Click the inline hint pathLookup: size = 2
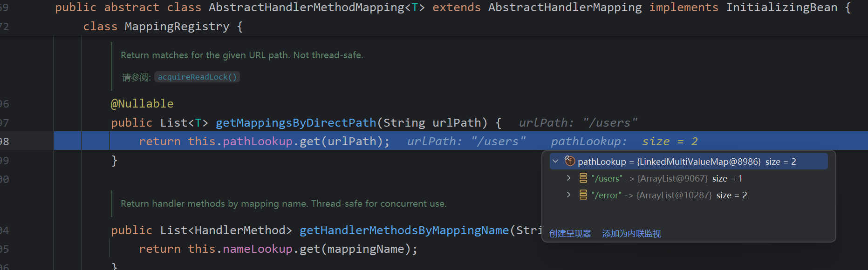 [624, 142]
